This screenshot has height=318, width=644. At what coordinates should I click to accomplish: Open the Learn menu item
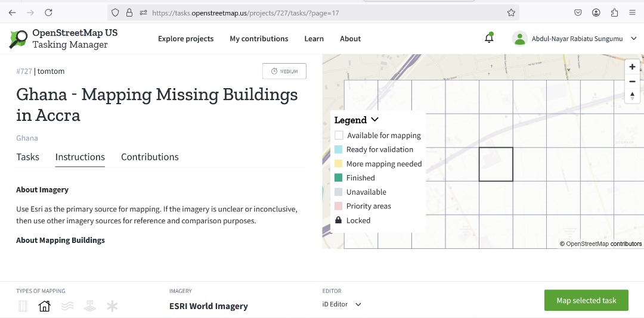coord(314,39)
